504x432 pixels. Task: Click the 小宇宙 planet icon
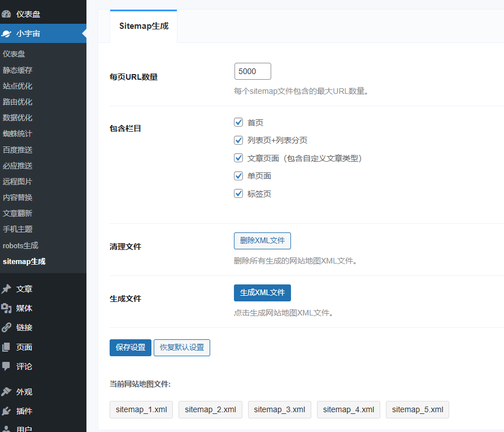click(6, 34)
